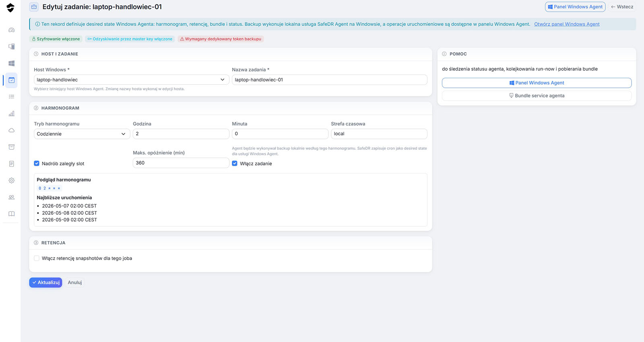The image size is (644, 342).
Task: Open the settings gear sidebar icon
Action: (12, 180)
